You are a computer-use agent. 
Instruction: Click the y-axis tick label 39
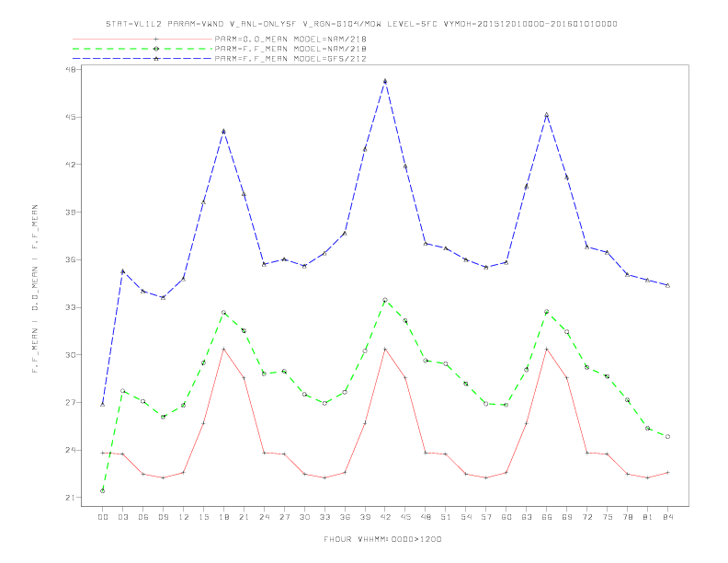[x=71, y=213]
